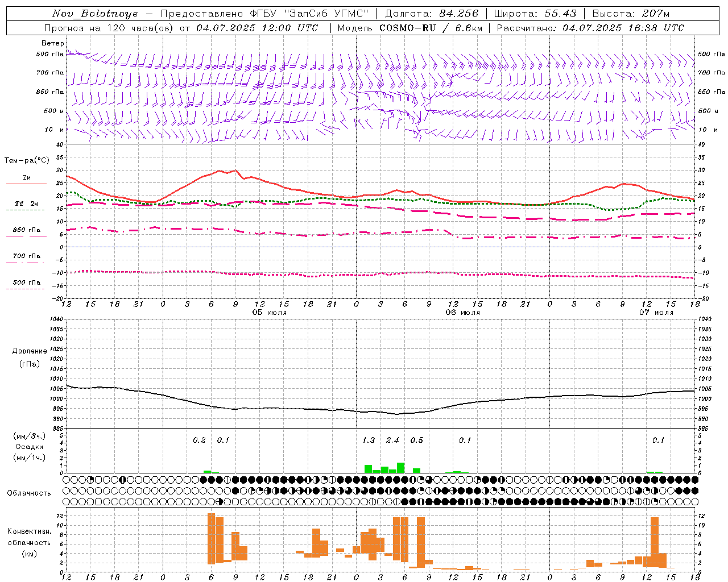
Task: Click the dotted 500 гПа temperature legend line
Action: pos(25,289)
